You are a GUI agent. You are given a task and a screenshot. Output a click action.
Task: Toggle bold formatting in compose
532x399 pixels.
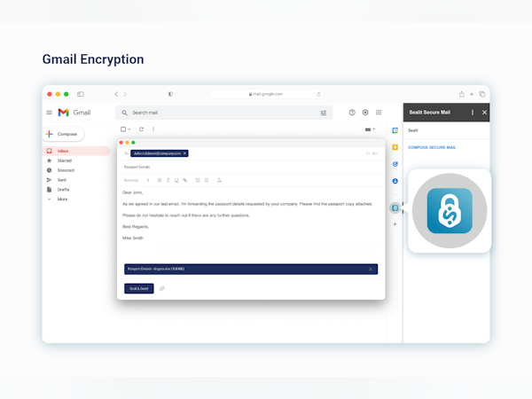click(160, 180)
